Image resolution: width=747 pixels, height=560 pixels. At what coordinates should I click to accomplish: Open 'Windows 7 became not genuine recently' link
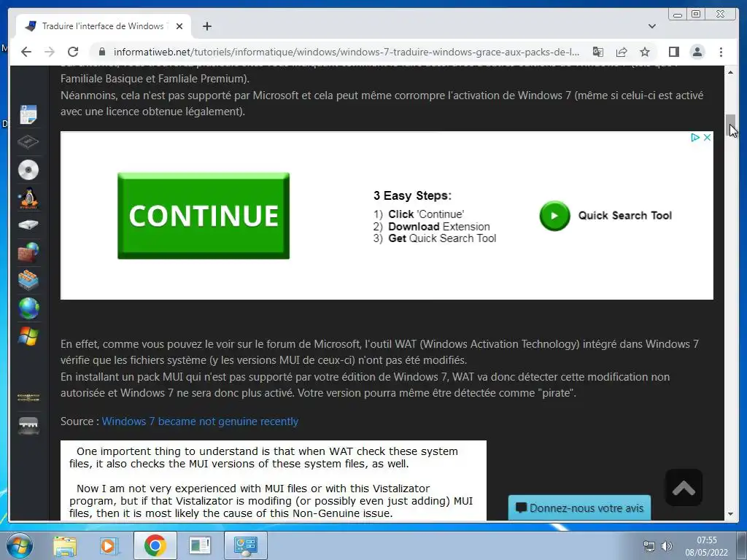coord(200,421)
